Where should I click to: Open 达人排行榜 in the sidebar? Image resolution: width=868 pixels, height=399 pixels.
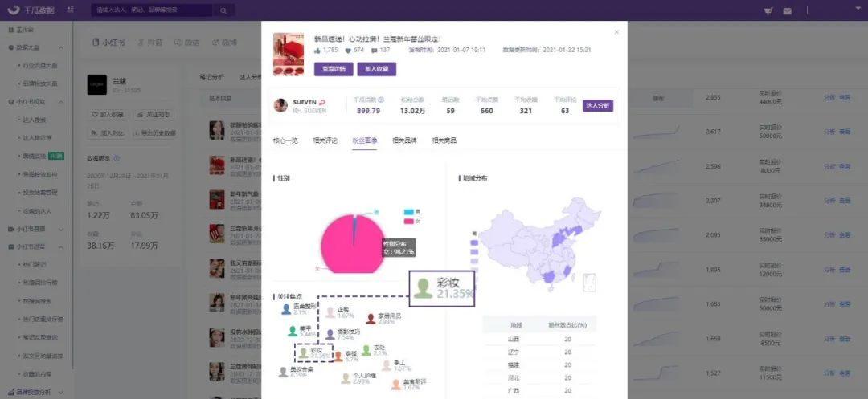[37, 137]
